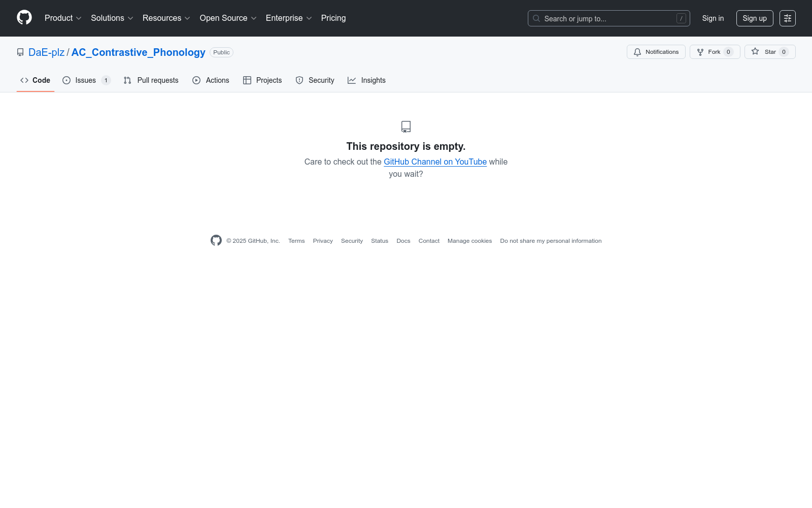
Task: Fork this repository
Action: click(x=715, y=52)
